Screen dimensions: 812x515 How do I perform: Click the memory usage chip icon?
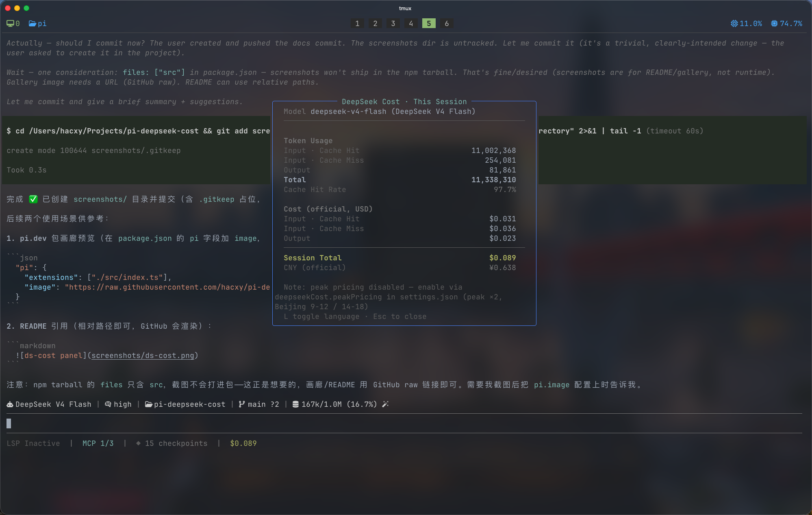pyautogui.click(x=774, y=24)
